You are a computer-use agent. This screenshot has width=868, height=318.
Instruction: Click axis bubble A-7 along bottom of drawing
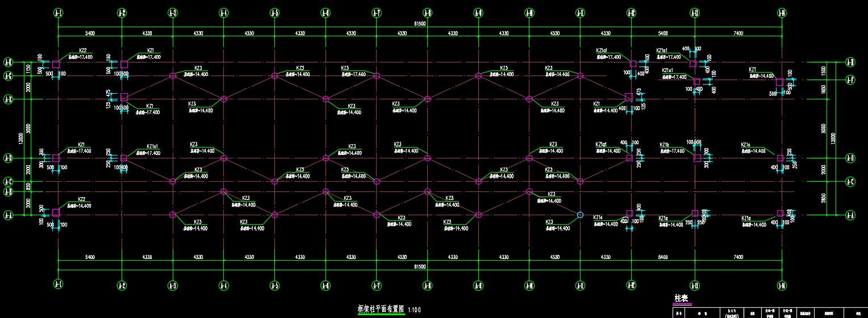click(x=376, y=285)
